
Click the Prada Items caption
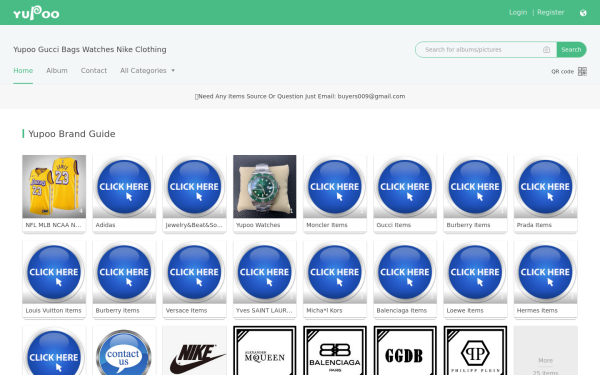pyautogui.click(x=534, y=225)
